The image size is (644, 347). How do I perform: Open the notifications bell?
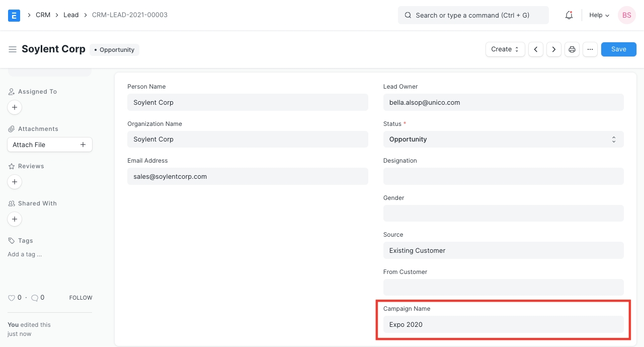(x=569, y=15)
